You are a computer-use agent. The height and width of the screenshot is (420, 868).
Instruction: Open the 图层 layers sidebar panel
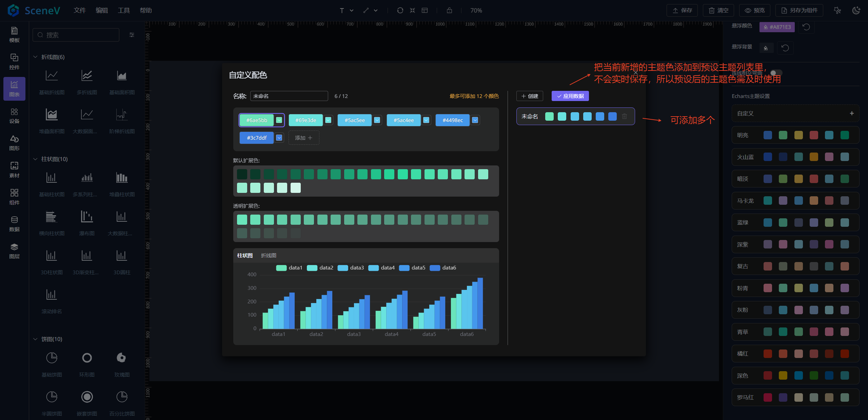point(14,251)
